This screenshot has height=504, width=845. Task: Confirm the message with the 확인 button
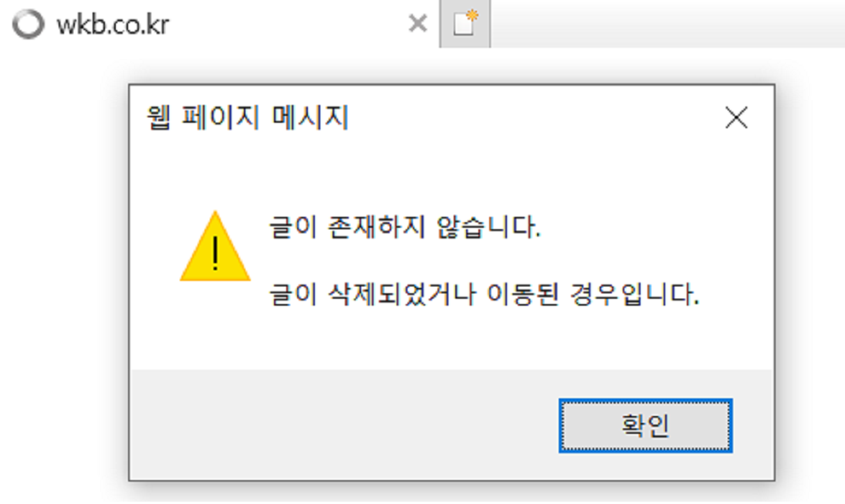pos(645,425)
